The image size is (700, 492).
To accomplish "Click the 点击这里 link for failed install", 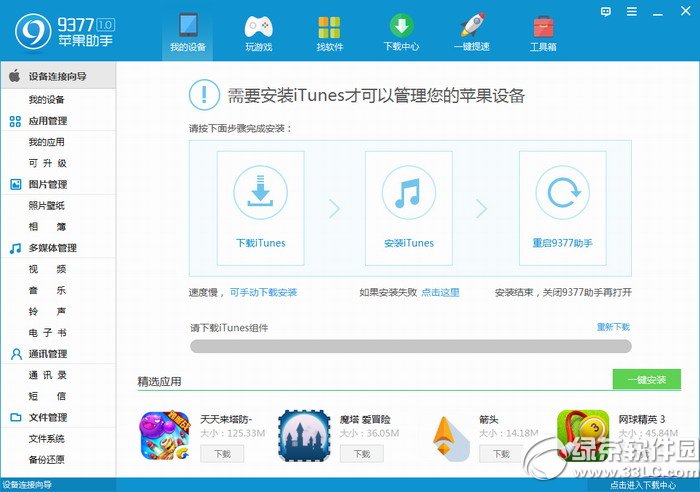I will [440, 292].
